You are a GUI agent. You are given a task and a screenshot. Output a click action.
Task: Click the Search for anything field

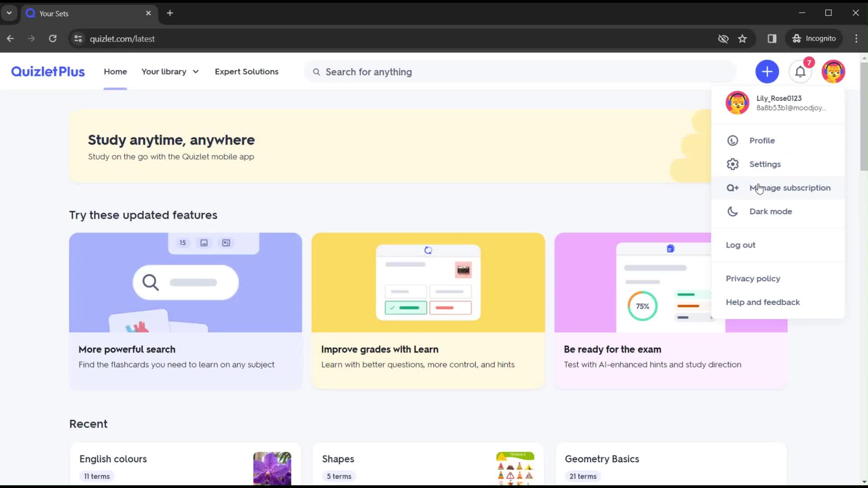520,72
